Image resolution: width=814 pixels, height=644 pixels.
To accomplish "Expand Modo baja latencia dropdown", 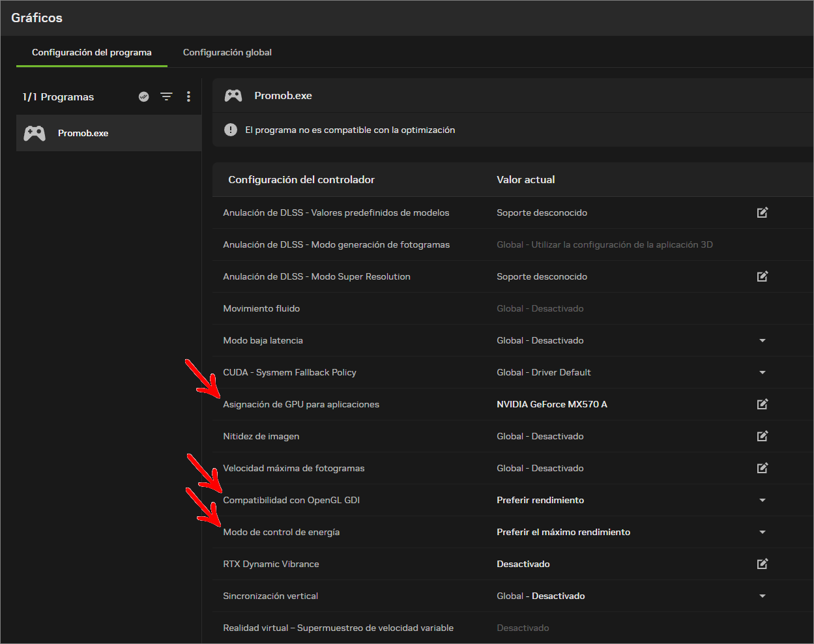I will (x=763, y=340).
